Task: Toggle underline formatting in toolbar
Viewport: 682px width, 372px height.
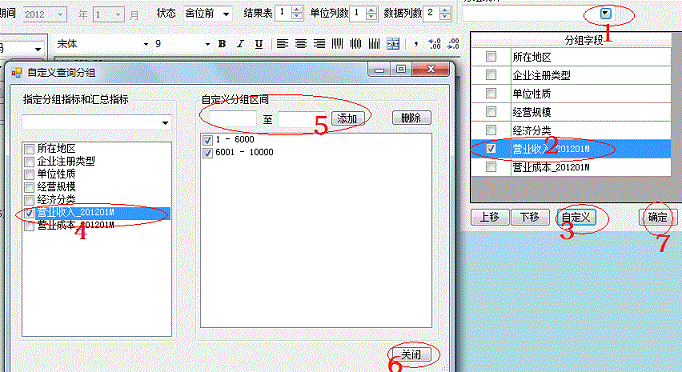Action: (x=259, y=44)
